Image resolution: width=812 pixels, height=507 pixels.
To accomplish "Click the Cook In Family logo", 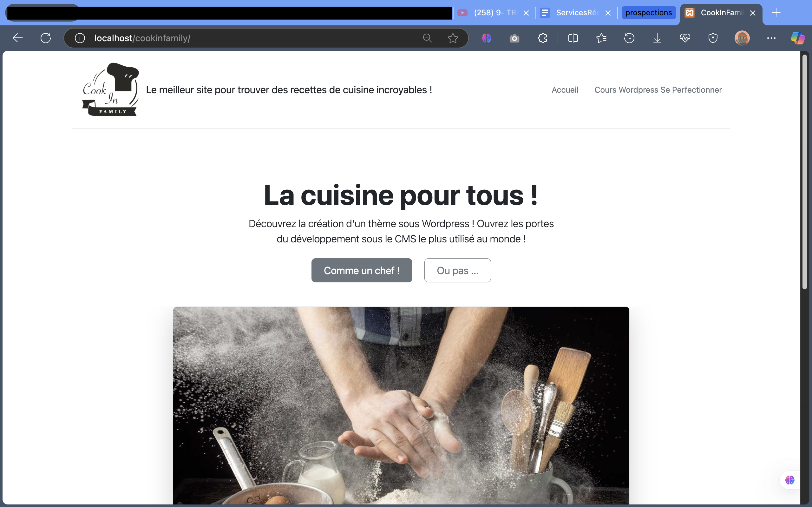I will [111, 89].
